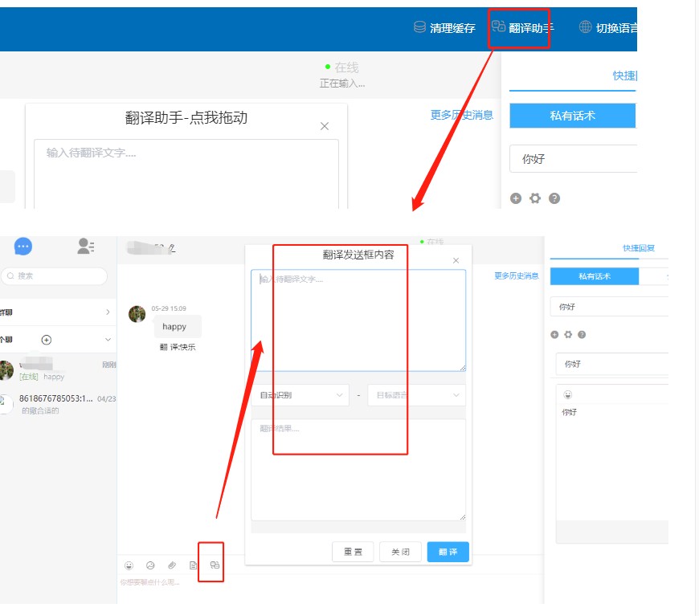Open 更多历史消息 in the lower chat window
Image resolution: width=699 pixels, height=616 pixels.
(x=517, y=276)
